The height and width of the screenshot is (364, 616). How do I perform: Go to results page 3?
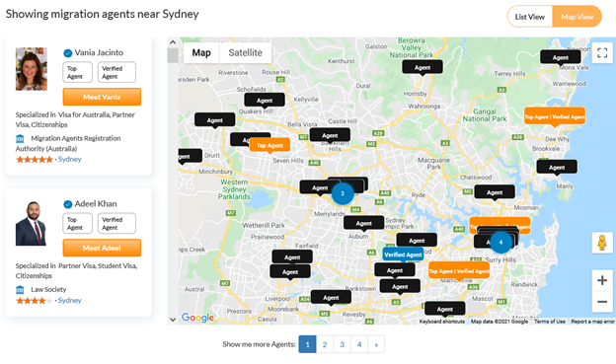342,344
